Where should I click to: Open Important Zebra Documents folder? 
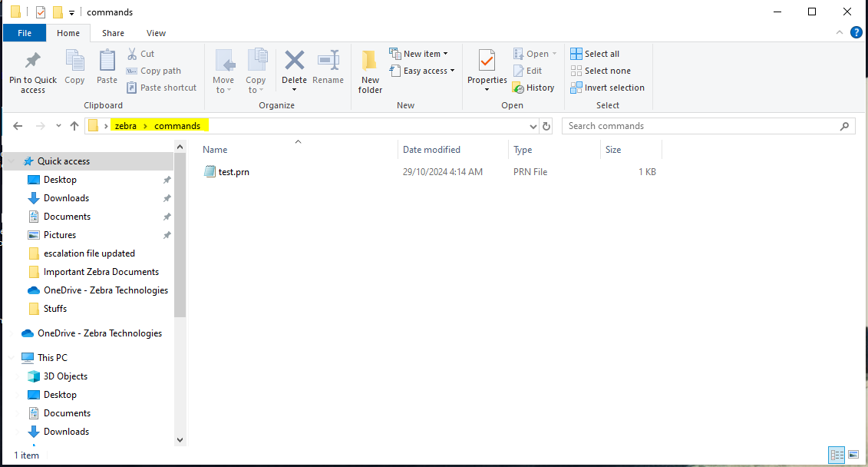click(101, 272)
